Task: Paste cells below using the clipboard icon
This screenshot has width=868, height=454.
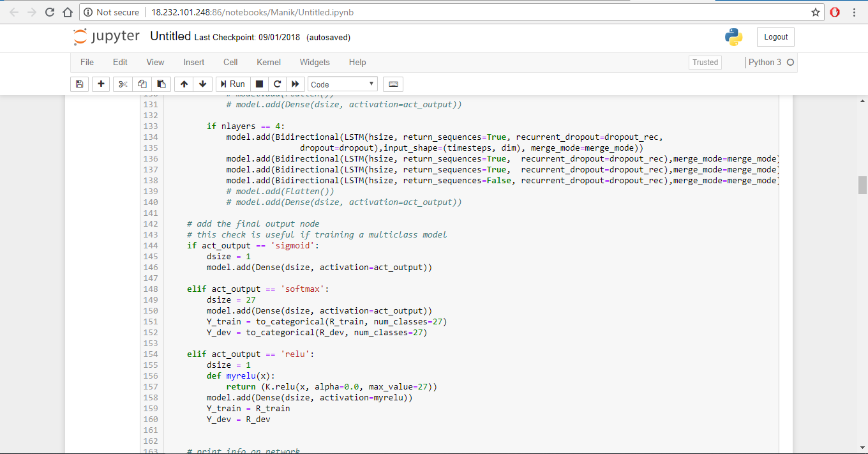Action: point(161,84)
